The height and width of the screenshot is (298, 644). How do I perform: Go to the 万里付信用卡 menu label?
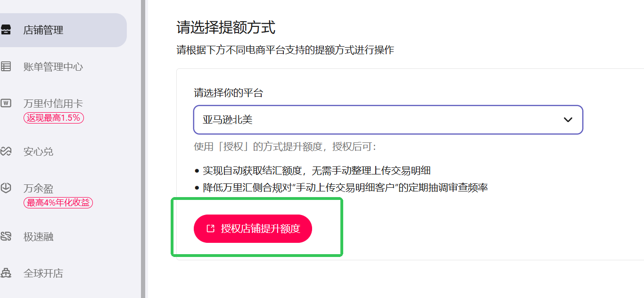tap(53, 104)
